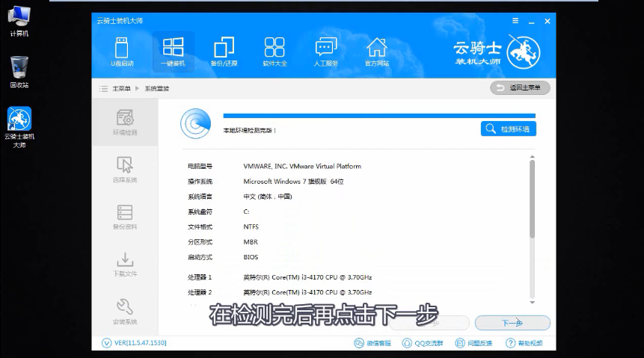This screenshot has height=358, width=644.
Task: Click the info list scrollbar thumb
Action: 532,199
